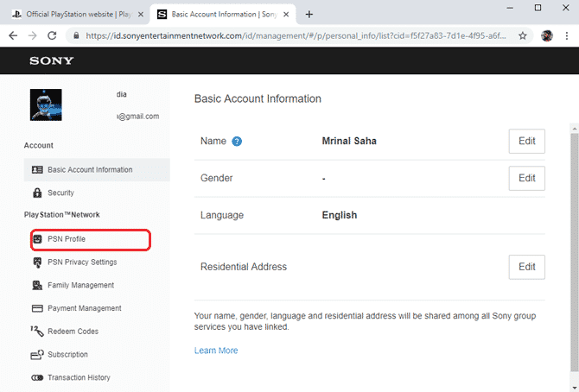This screenshot has height=392, width=579.
Task: Click the padlock site security icon
Action: [76, 35]
